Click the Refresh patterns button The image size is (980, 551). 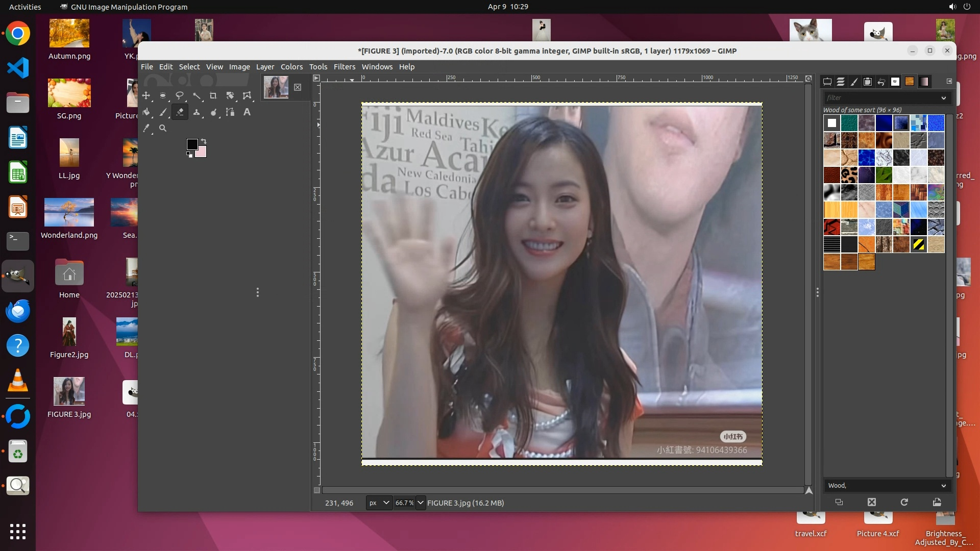pos(904,502)
